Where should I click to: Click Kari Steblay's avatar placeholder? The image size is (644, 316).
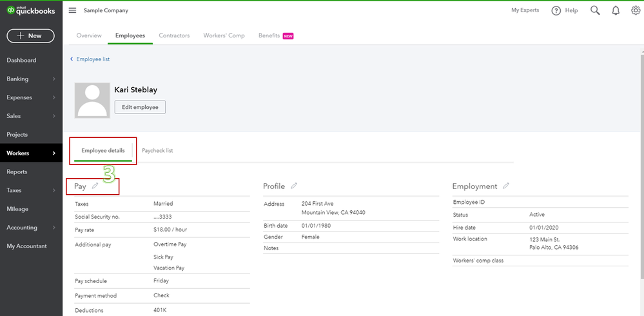[x=92, y=101]
